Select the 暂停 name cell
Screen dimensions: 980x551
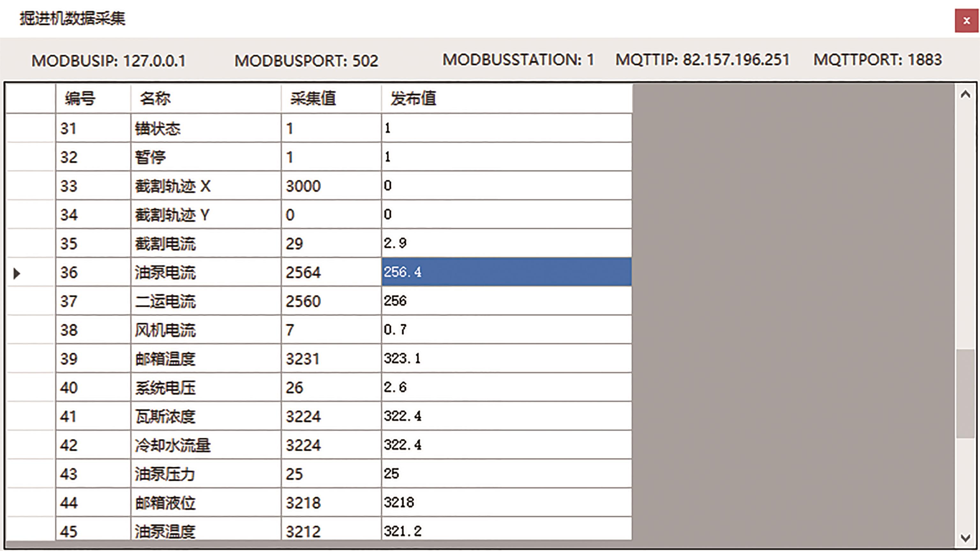tap(206, 157)
